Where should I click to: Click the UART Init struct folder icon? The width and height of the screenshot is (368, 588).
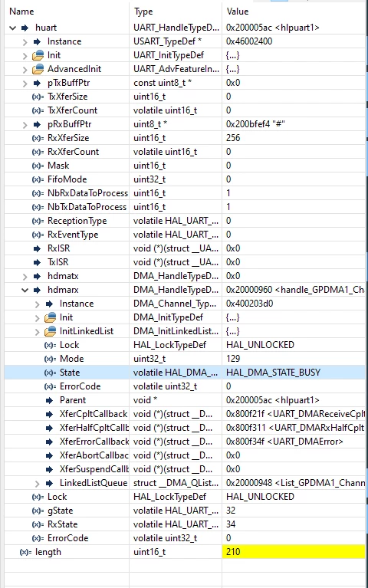click(x=38, y=55)
